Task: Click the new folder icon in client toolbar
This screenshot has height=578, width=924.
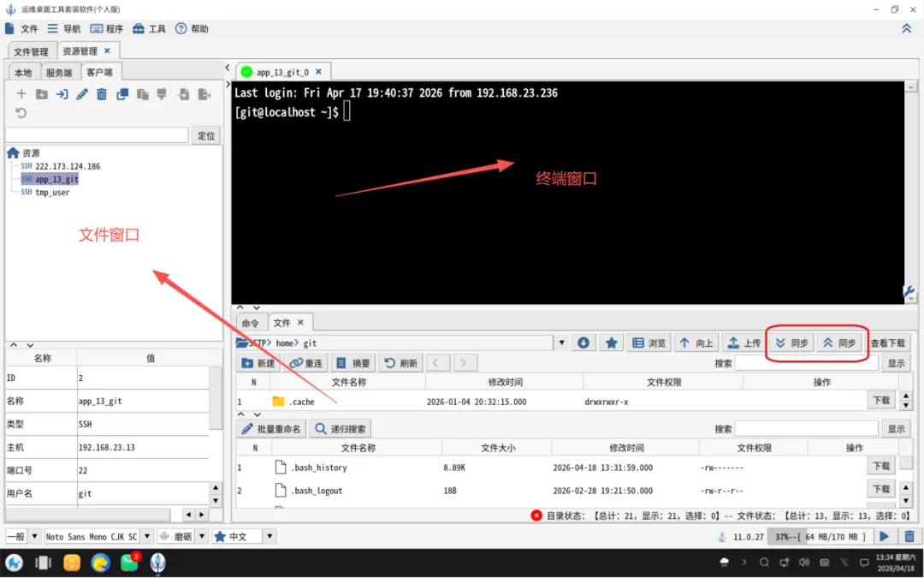Action: [42, 94]
